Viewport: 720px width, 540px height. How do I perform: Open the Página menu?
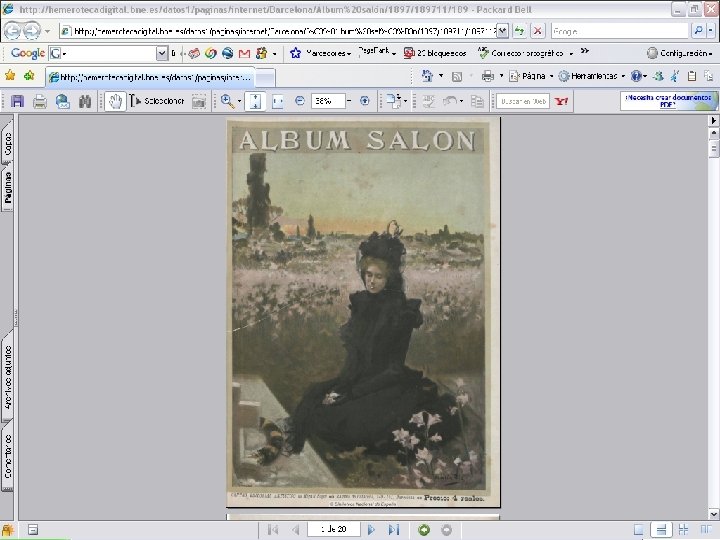coord(531,76)
